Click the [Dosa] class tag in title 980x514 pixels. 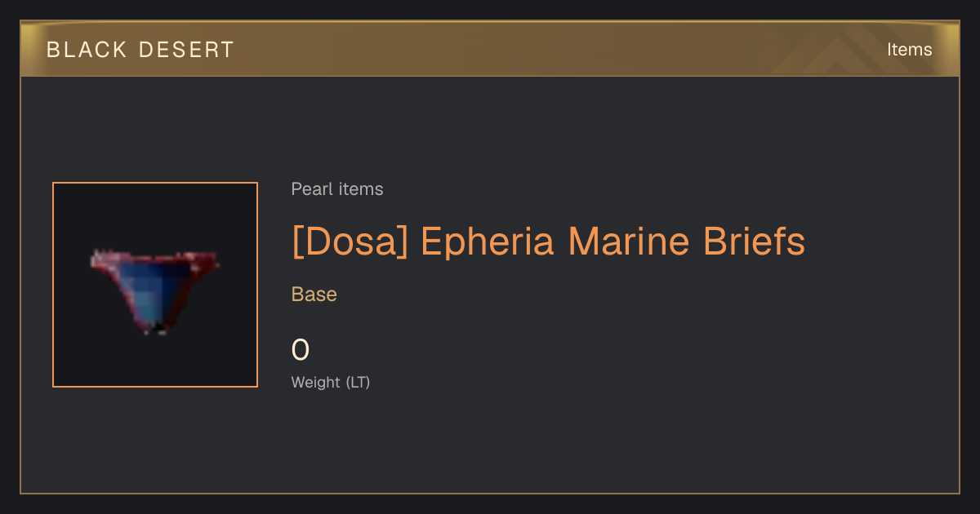pyautogui.click(x=350, y=241)
